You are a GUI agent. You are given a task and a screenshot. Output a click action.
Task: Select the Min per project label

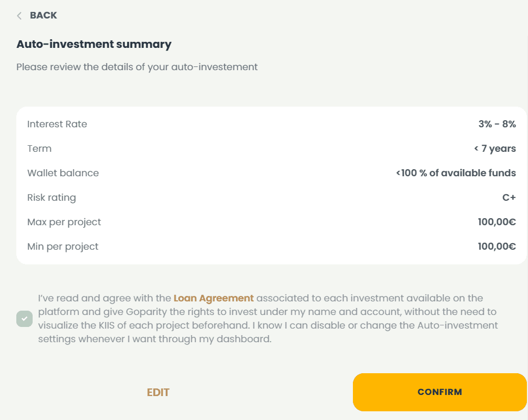[63, 246]
